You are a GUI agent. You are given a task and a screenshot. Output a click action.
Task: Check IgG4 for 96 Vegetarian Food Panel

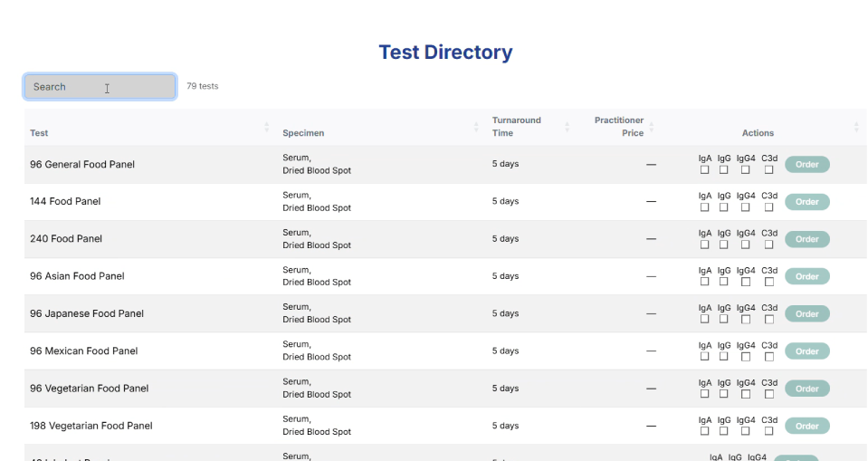[x=746, y=395]
